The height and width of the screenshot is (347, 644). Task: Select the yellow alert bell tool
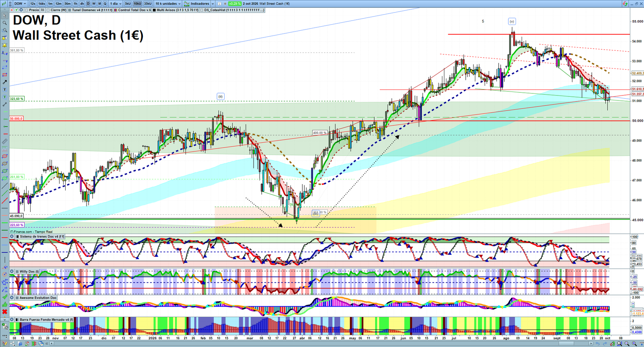pos(4,45)
